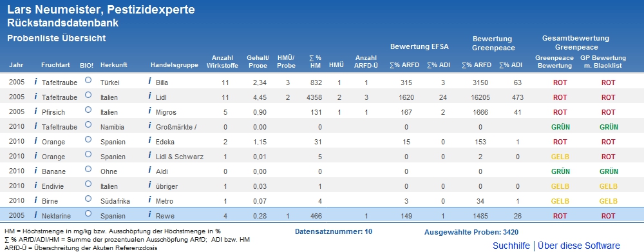644x252 pixels.
Task: Click info icon next to Edeka
Action: click(150, 141)
